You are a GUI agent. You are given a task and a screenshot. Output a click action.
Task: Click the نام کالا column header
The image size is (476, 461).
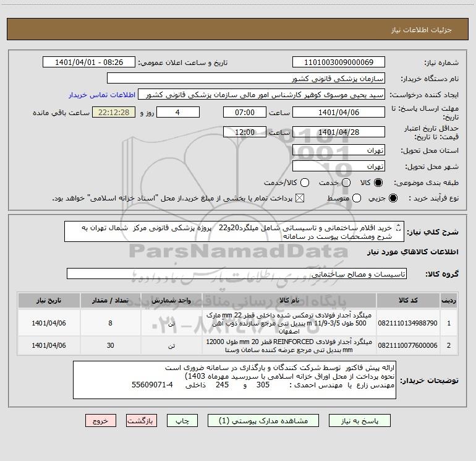pos(289,301)
